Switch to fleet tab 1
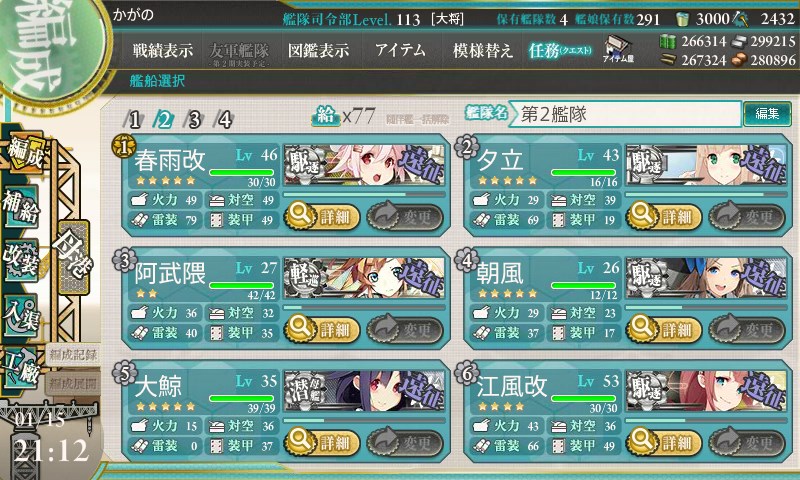The image size is (800, 480). [134, 119]
